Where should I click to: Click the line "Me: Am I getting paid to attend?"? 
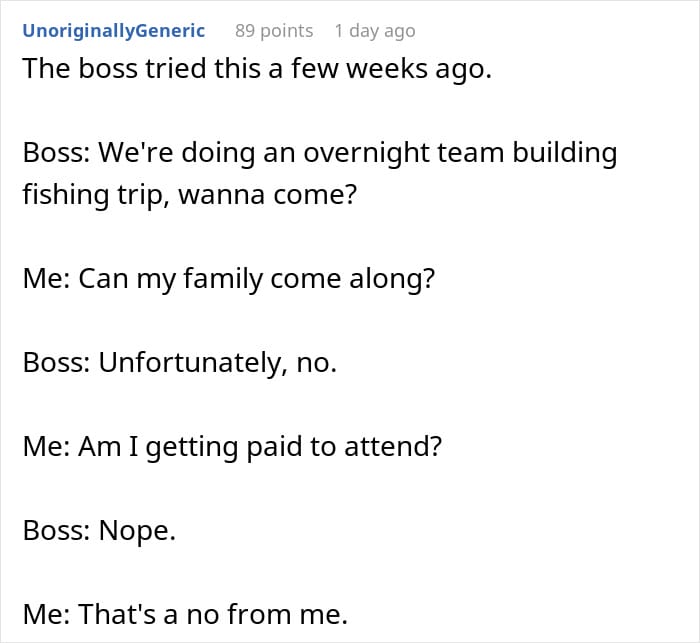231,446
